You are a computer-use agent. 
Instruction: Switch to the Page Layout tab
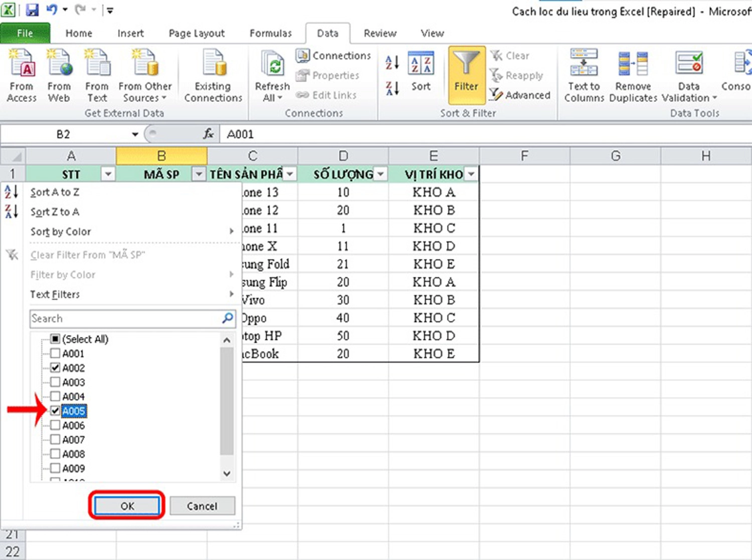(197, 33)
